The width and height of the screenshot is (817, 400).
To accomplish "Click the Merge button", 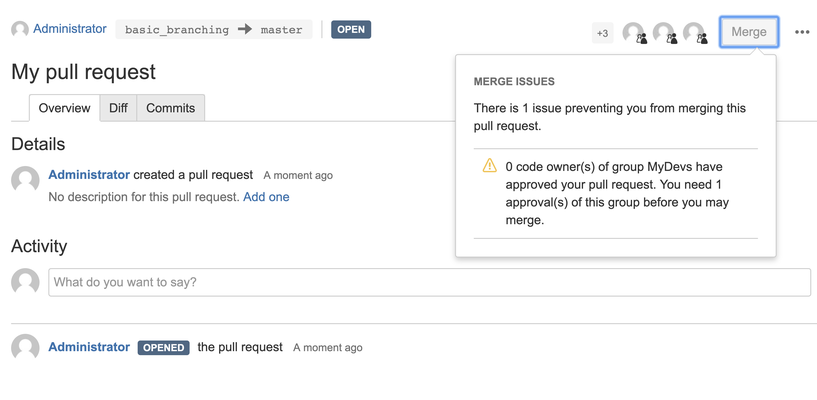I will [748, 32].
